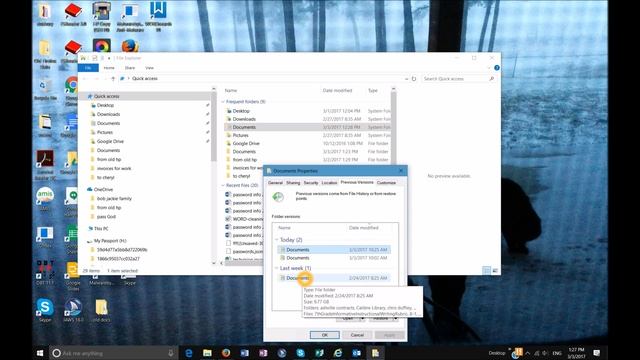The height and width of the screenshot is (360, 640).
Task: Select Downloads in the navigation pane
Action: point(108,114)
